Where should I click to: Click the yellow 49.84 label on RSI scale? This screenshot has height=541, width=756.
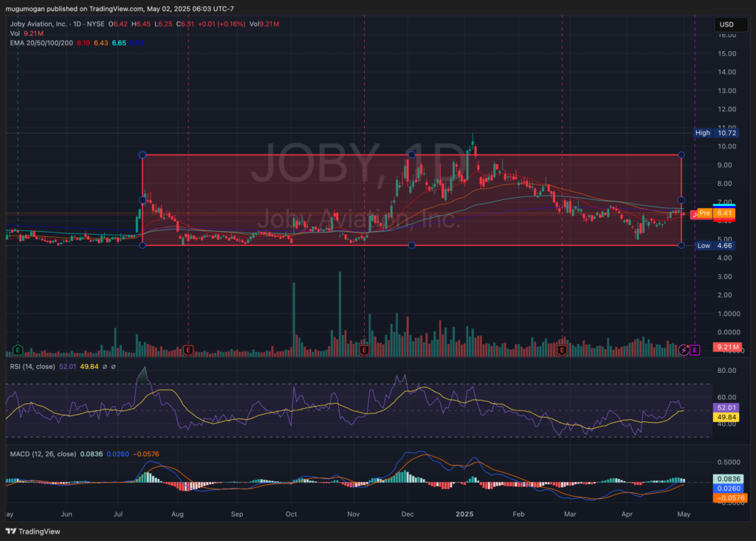[726, 417]
